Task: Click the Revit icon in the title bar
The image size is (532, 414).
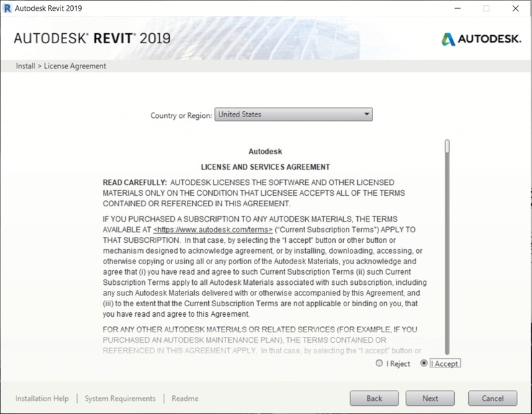Action: (7, 8)
